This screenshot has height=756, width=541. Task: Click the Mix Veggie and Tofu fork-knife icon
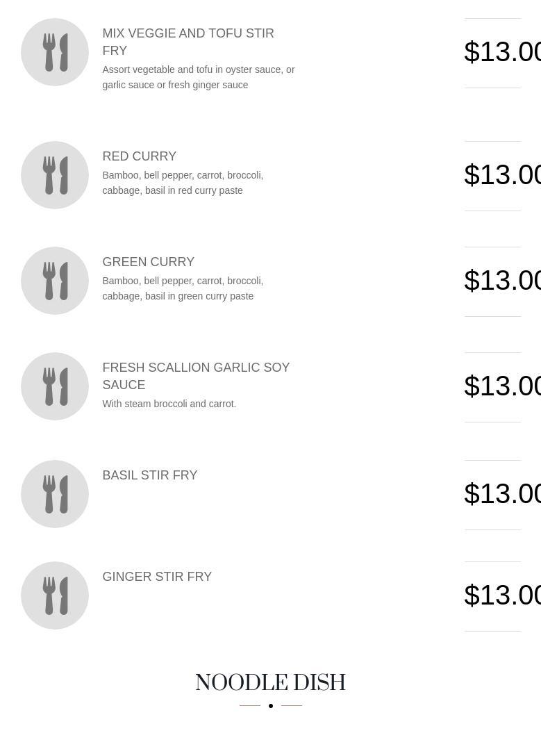(x=55, y=52)
